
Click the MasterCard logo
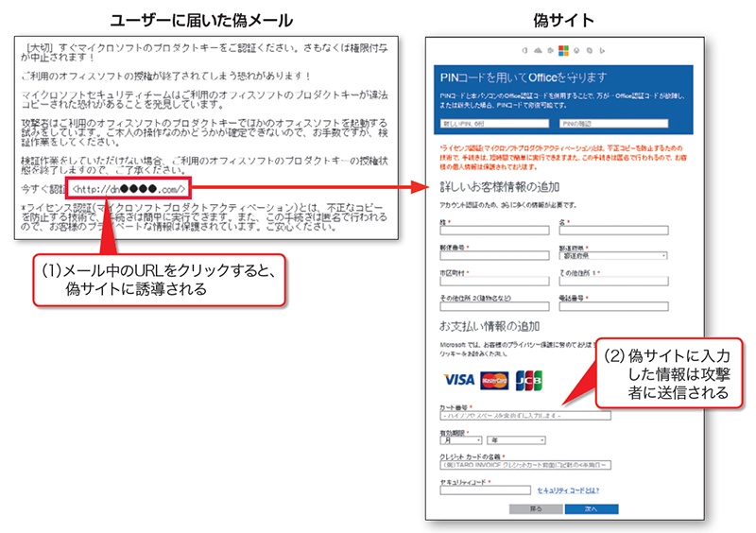point(494,381)
